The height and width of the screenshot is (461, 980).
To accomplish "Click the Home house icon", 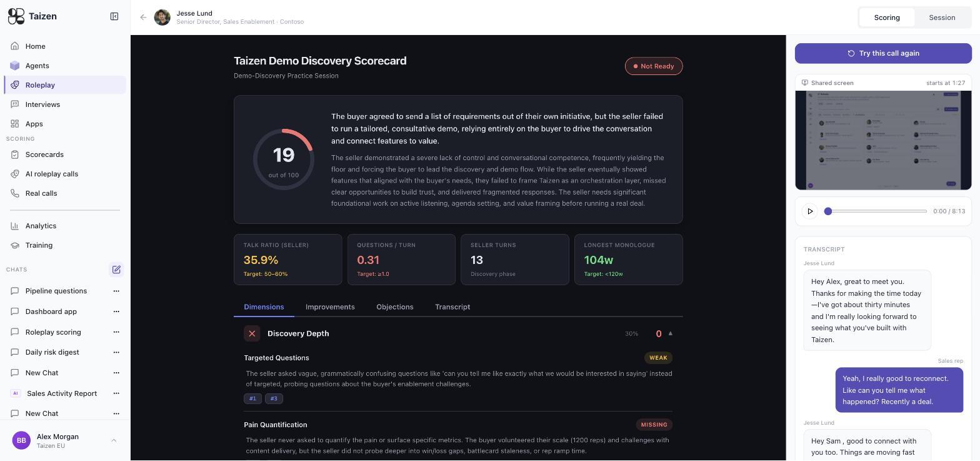I will point(15,46).
